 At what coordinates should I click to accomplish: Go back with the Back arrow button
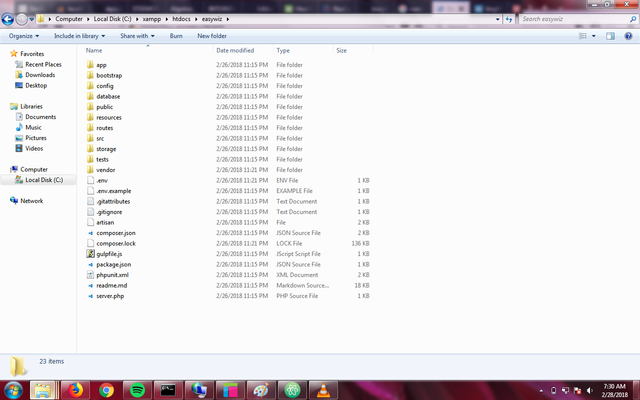click(x=7, y=19)
